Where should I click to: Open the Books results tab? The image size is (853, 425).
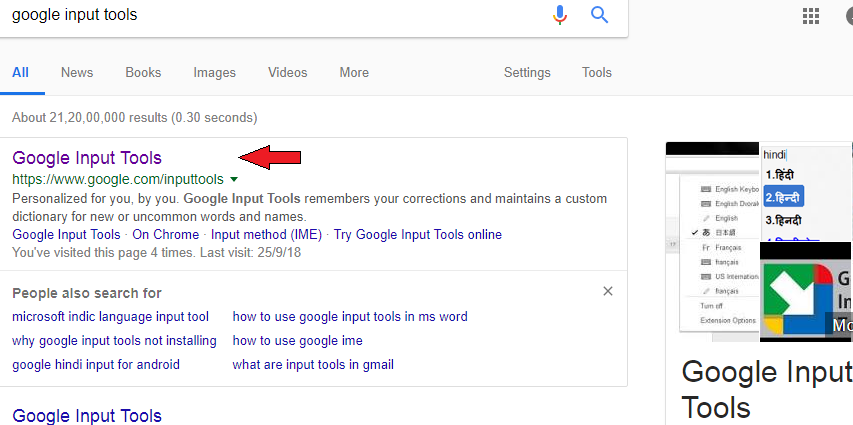point(143,72)
